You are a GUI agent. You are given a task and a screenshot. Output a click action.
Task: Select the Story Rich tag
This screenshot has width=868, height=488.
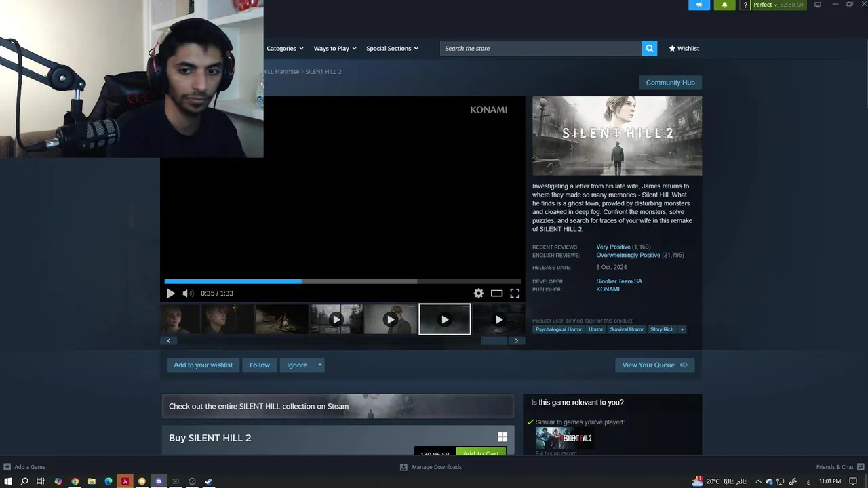click(662, 329)
